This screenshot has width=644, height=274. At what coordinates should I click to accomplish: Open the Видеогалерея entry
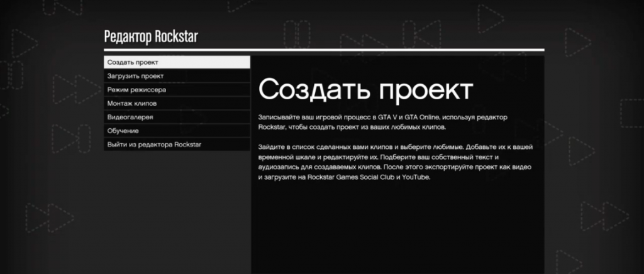click(x=177, y=117)
